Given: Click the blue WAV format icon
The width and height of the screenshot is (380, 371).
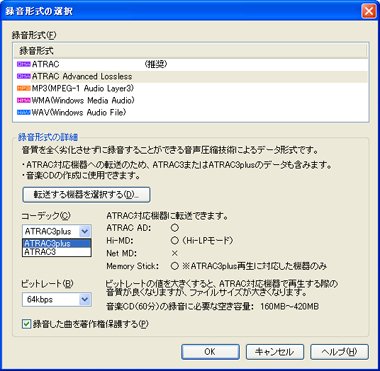Looking at the screenshot, I should pos(23,112).
